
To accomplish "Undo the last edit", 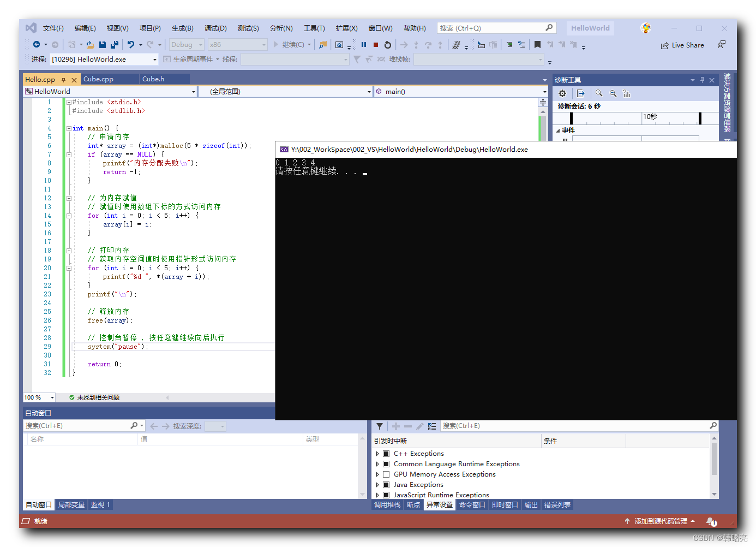I will tap(131, 45).
